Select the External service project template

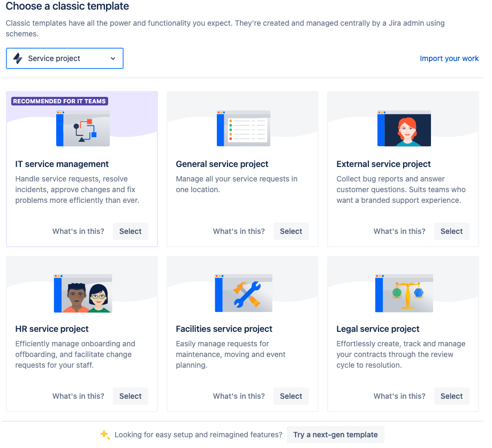click(452, 231)
